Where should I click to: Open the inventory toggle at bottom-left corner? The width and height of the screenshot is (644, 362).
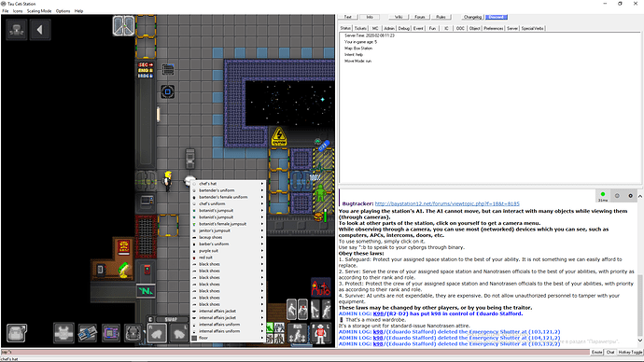click(17, 333)
